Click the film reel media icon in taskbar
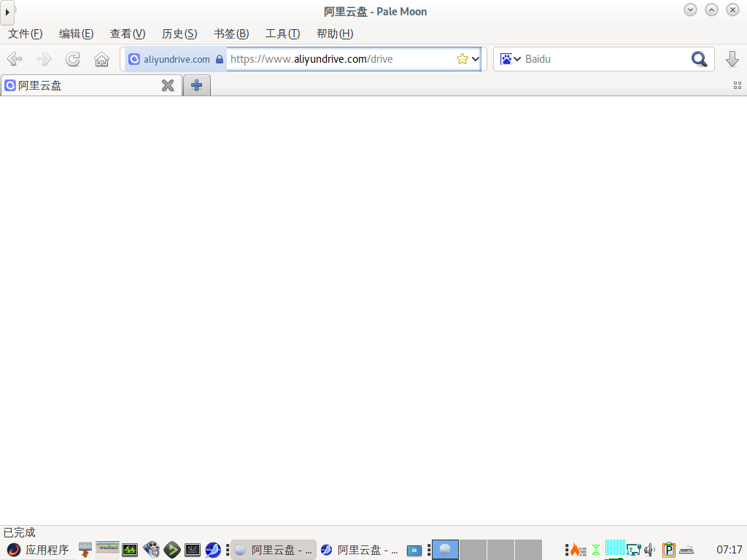Viewport: 747px width, 560px height. [151, 550]
